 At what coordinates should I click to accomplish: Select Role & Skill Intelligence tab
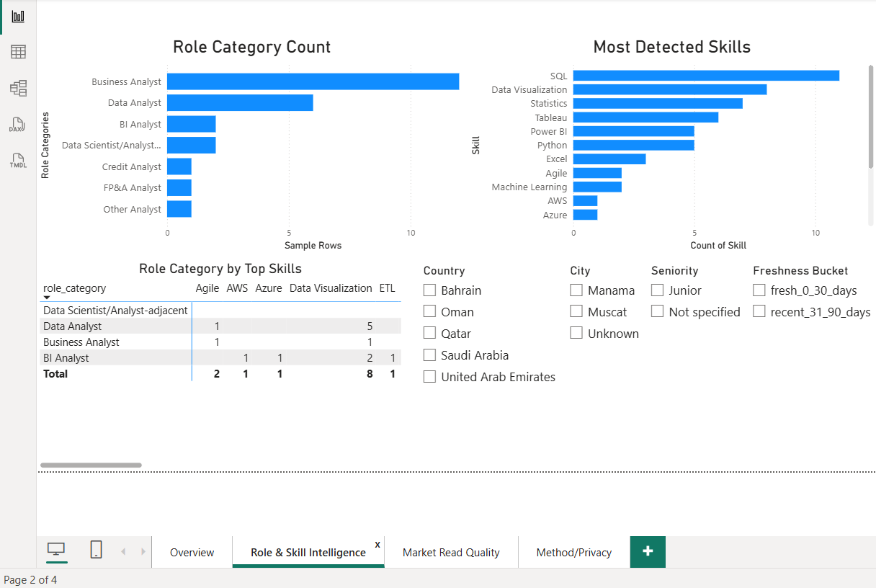(x=308, y=552)
